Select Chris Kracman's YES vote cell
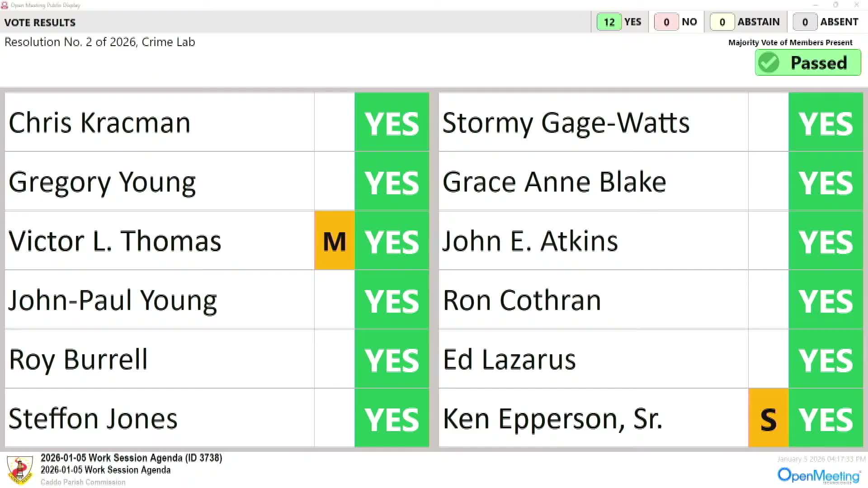 click(x=392, y=122)
